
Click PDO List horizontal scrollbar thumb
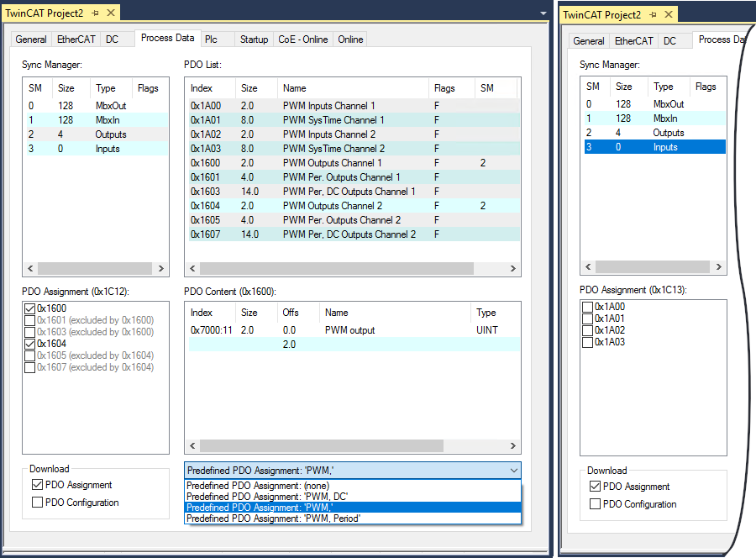tap(337, 269)
